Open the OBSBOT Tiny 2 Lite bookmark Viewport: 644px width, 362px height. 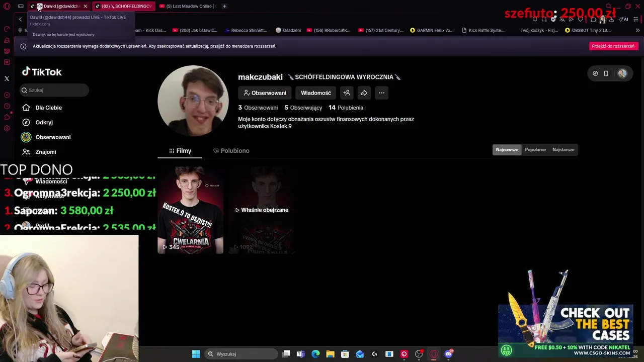click(588, 30)
